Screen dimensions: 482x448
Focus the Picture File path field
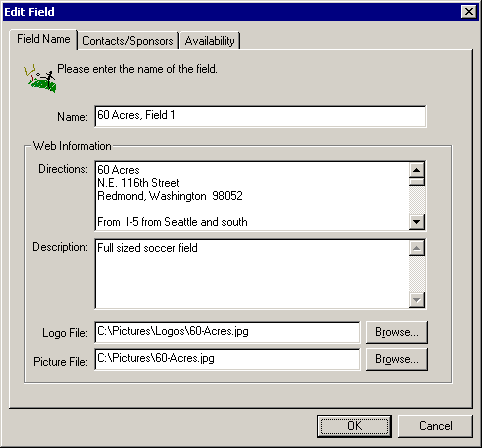[x=227, y=359]
